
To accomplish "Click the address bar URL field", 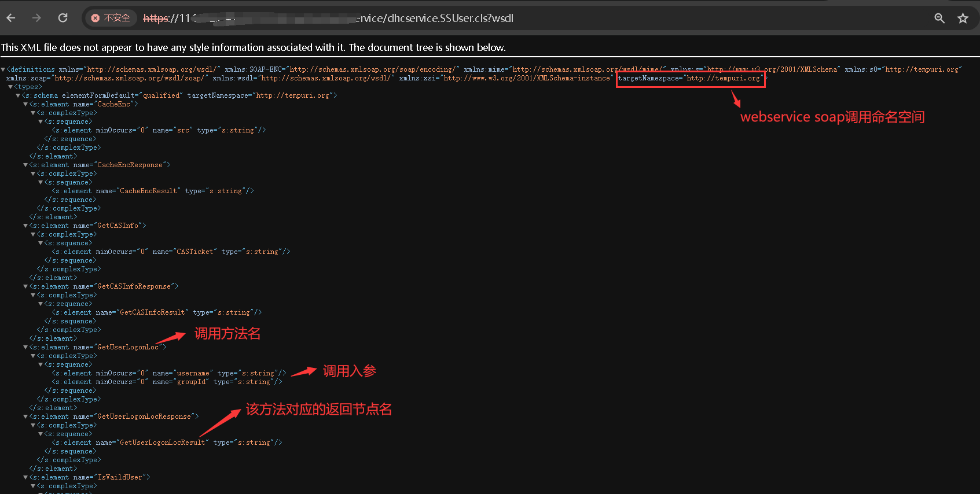I will pyautogui.click(x=405, y=19).
